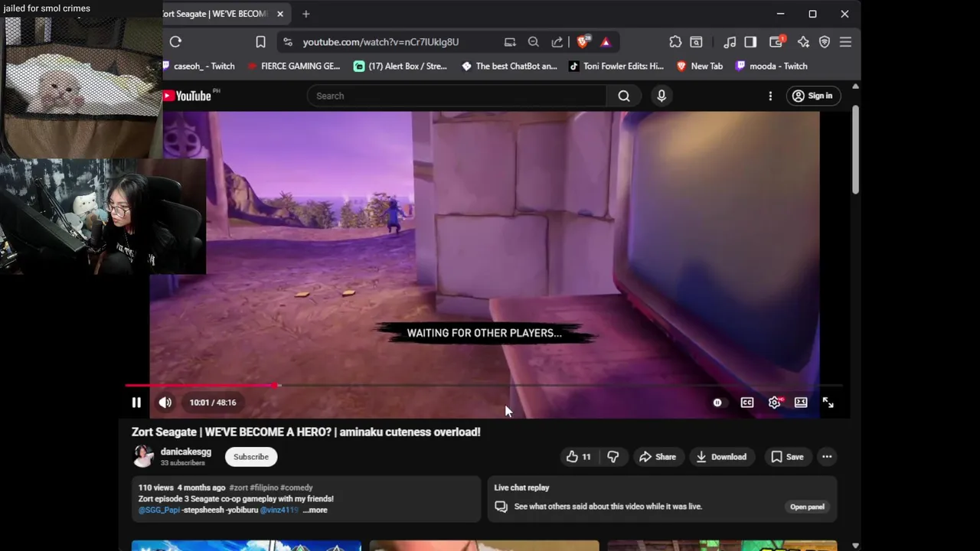Reload the page with the refresh icon
The image size is (980, 551).
pyautogui.click(x=175, y=42)
